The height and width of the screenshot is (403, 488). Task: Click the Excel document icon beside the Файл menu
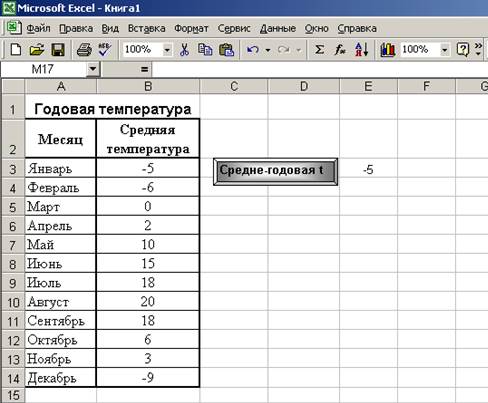14,28
